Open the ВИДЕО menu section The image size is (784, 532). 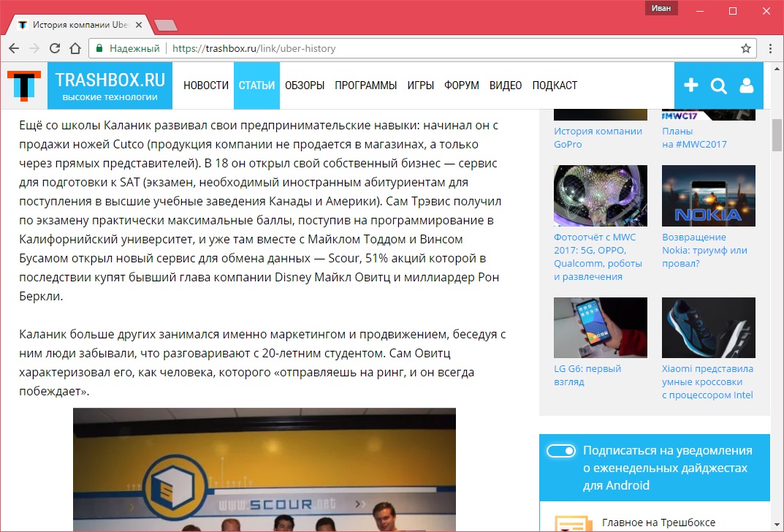point(506,85)
